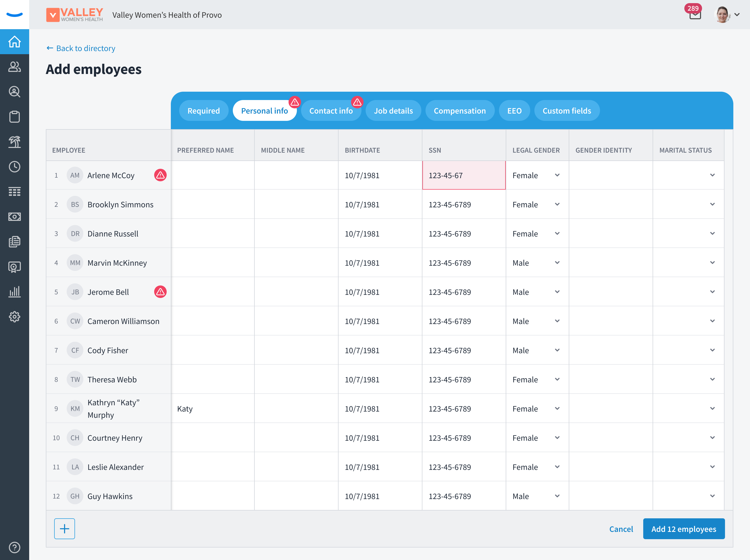
Task: Switch to the Custom fields tab
Action: pos(567,110)
